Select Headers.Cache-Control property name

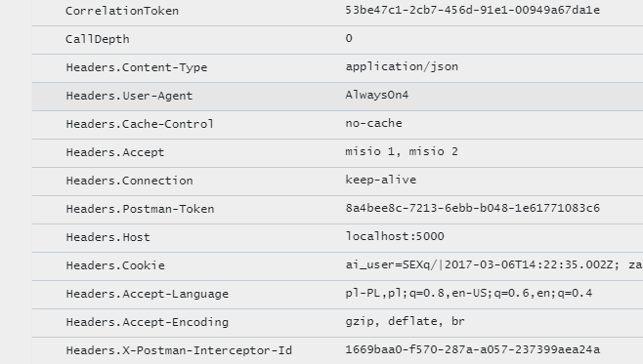[140, 124]
